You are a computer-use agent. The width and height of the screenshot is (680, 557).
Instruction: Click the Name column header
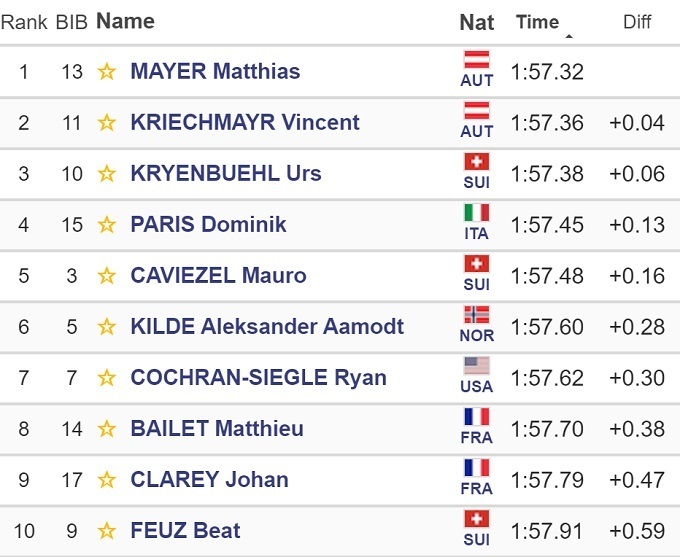125,21
